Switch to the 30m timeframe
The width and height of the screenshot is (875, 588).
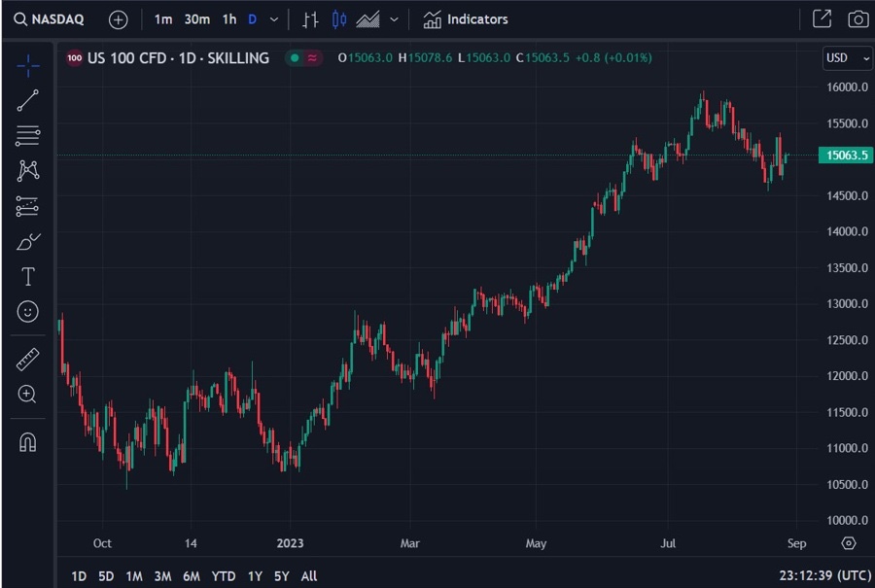tap(196, 19)
